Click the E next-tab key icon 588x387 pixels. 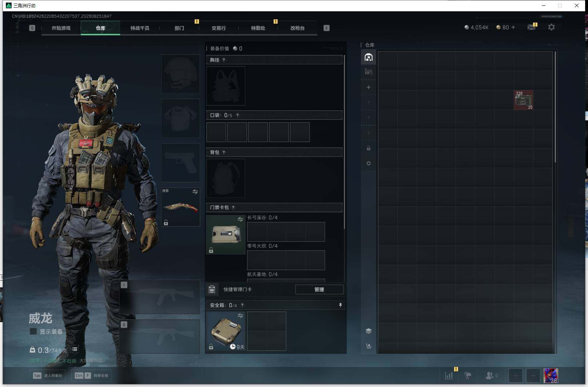coord(326,28)
